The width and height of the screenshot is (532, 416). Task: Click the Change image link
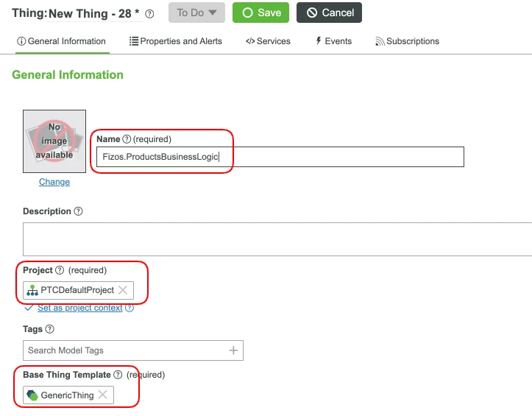click(54, 182)
